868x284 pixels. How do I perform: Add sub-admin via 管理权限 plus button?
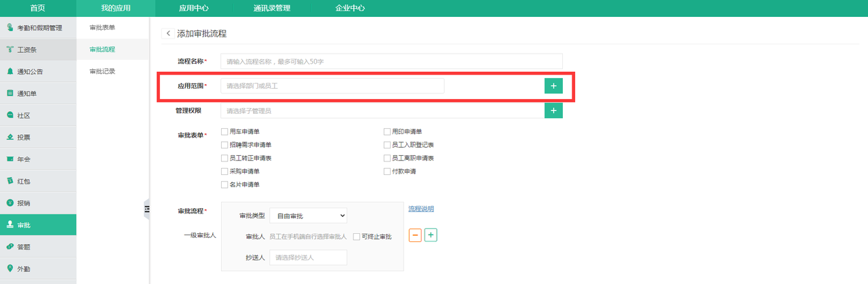point(553,110)
